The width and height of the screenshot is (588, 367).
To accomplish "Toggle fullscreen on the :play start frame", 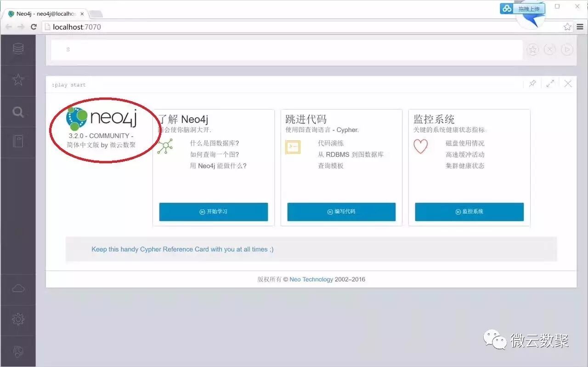I will pos(550,84).
